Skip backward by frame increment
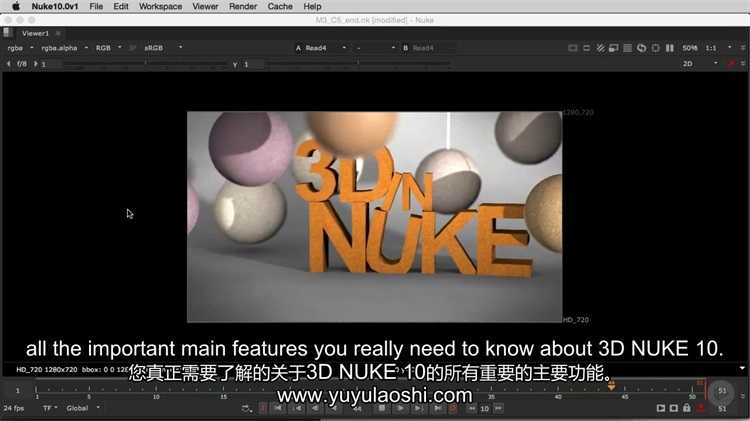 click(472, 409)
